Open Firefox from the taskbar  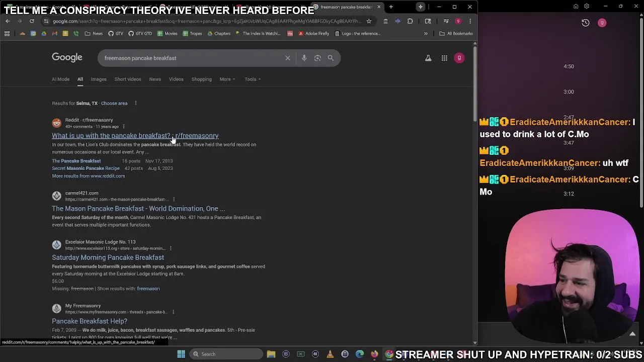374,354
